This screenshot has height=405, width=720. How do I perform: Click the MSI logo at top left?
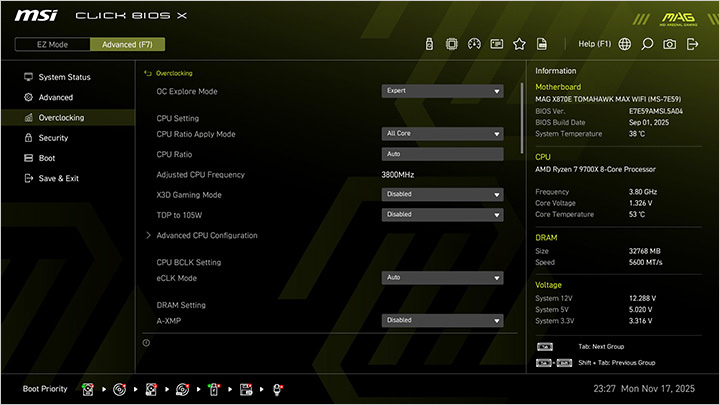click(36, 16)
